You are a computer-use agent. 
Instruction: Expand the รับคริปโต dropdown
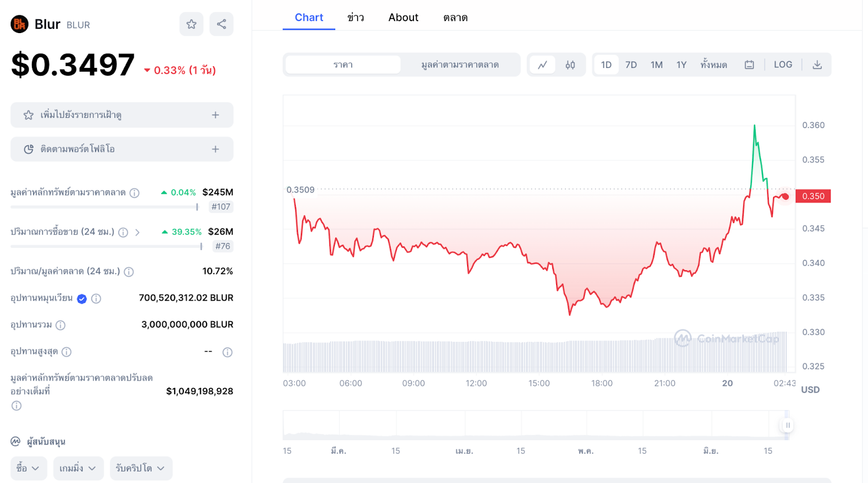[141, 468]
